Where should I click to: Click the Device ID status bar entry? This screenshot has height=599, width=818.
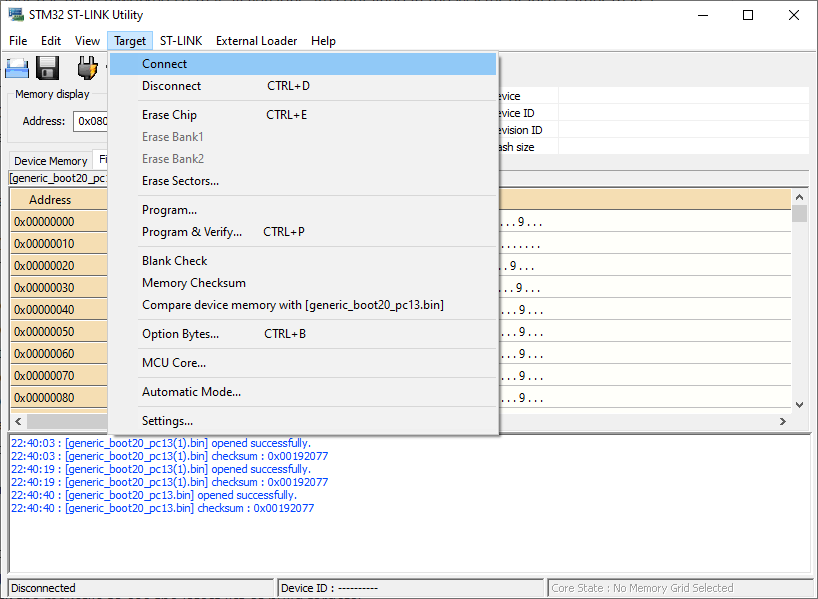410,588
